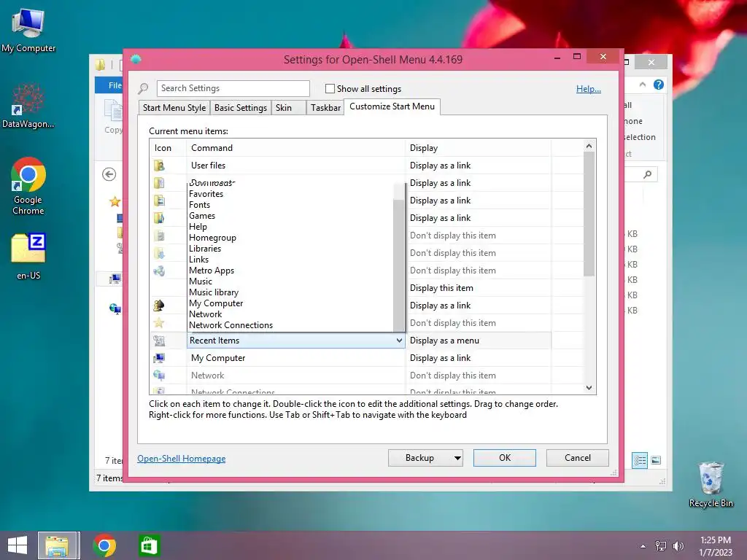
Task: Click the star icon in menu items list
Action: [x=159, y=323]
